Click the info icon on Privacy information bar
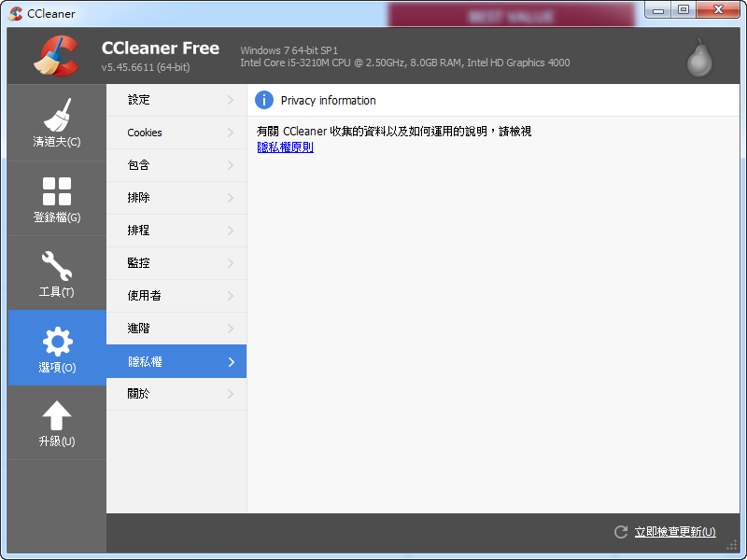This screenshot has width=747, height=560. (264, 100)
